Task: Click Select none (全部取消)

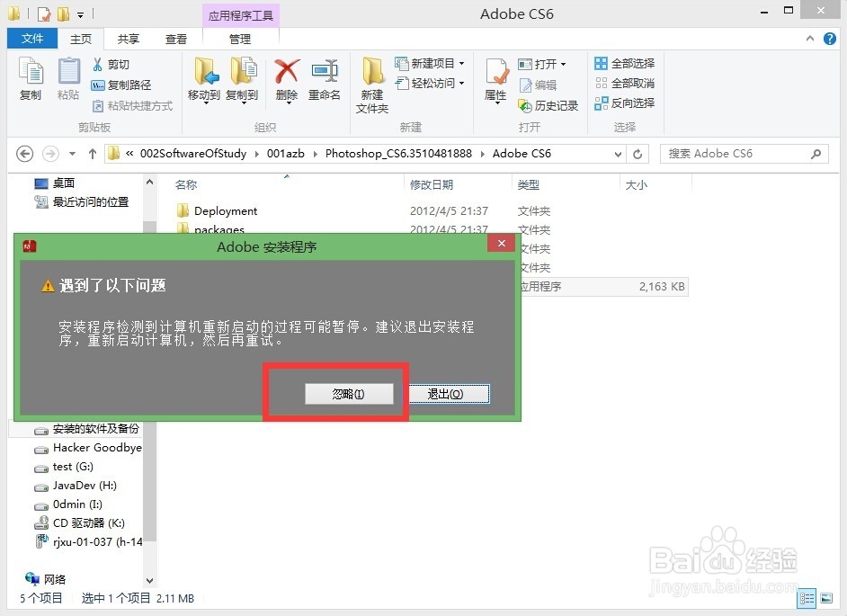Action: [624, 84]
